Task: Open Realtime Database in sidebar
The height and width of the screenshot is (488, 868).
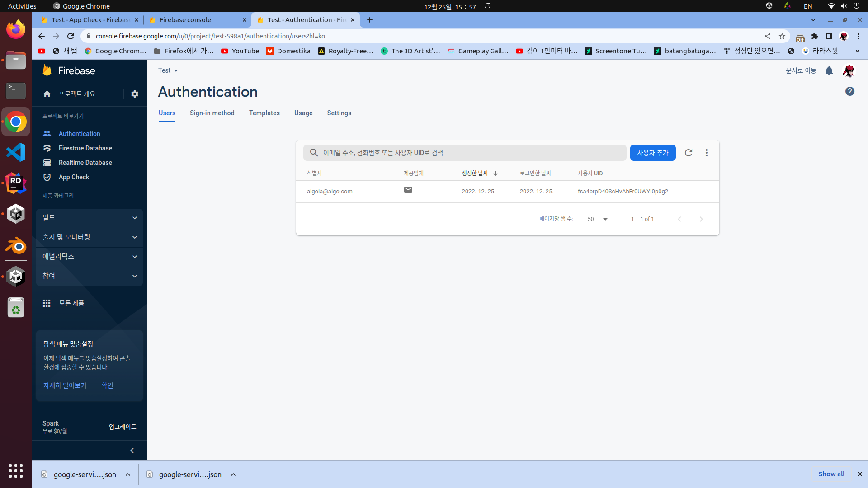Action: click(x=85, y=163)
